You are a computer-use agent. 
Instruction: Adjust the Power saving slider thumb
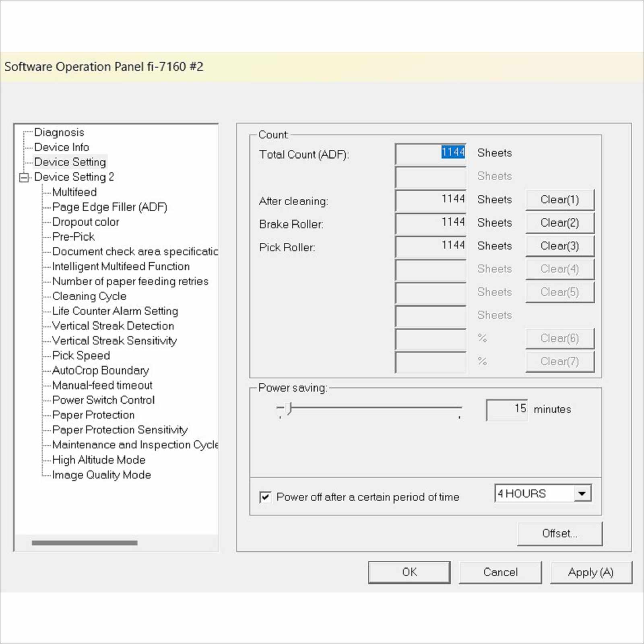coord(289,408)
